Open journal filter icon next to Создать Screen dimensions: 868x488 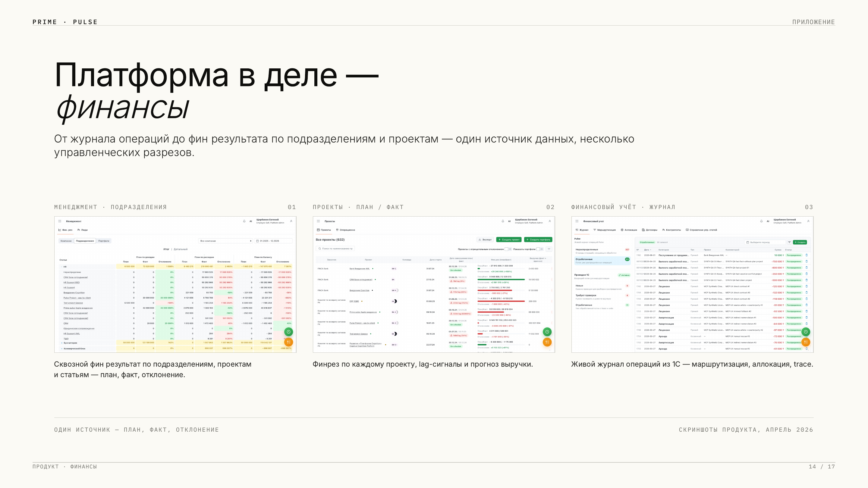coord(789,242)
